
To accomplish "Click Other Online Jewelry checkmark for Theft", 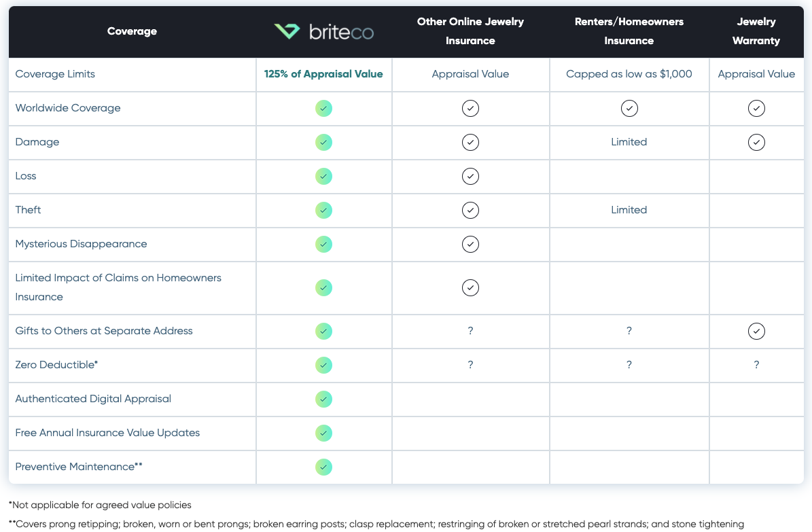I will pos(470,211).
